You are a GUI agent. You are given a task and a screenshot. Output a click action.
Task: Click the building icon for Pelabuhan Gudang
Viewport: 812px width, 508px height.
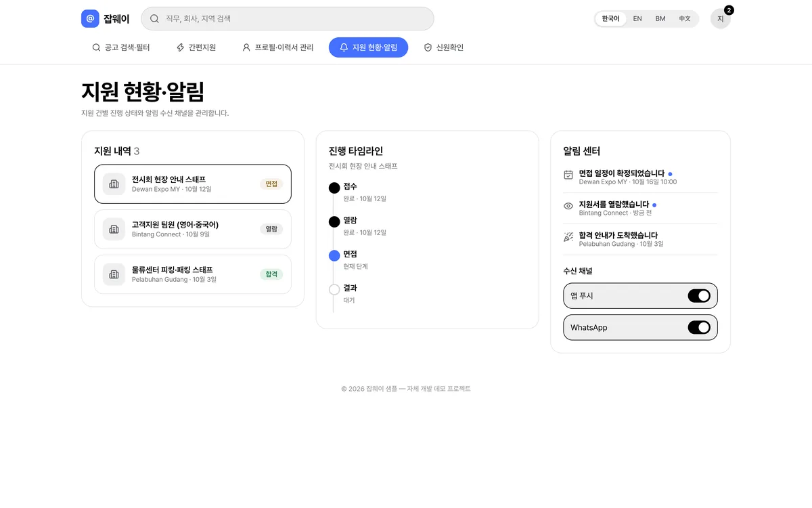click(114, 274)
